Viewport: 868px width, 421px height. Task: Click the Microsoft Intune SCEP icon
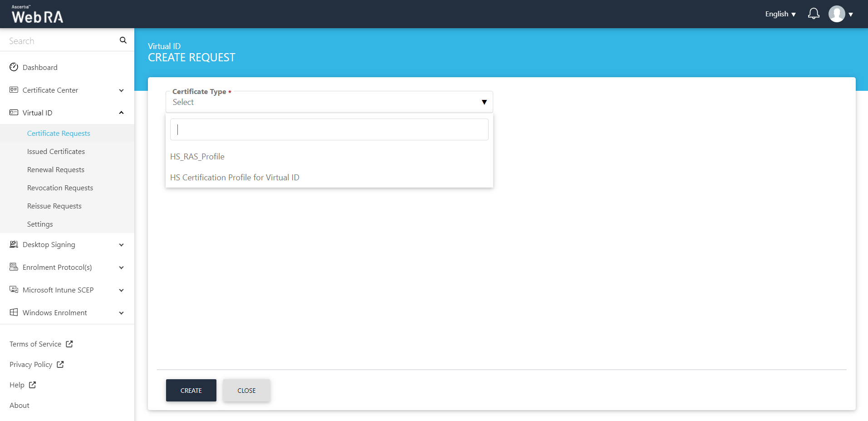pos(14,290)
